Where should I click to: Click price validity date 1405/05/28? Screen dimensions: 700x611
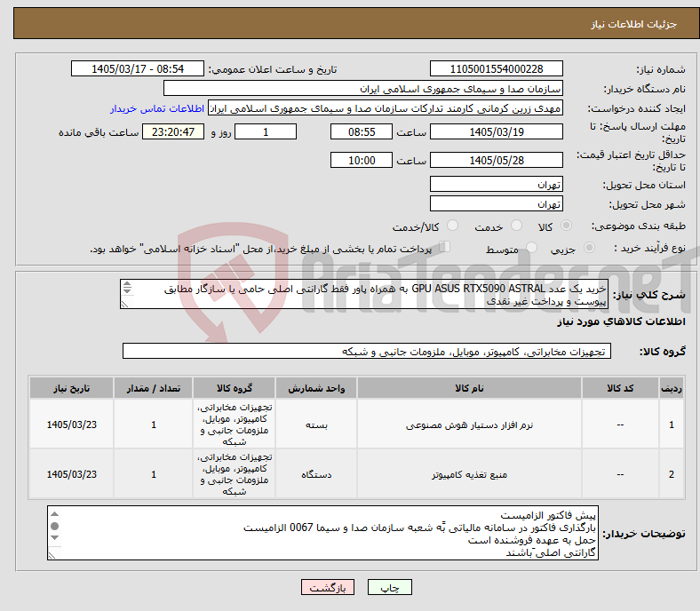tap(497, 160)
